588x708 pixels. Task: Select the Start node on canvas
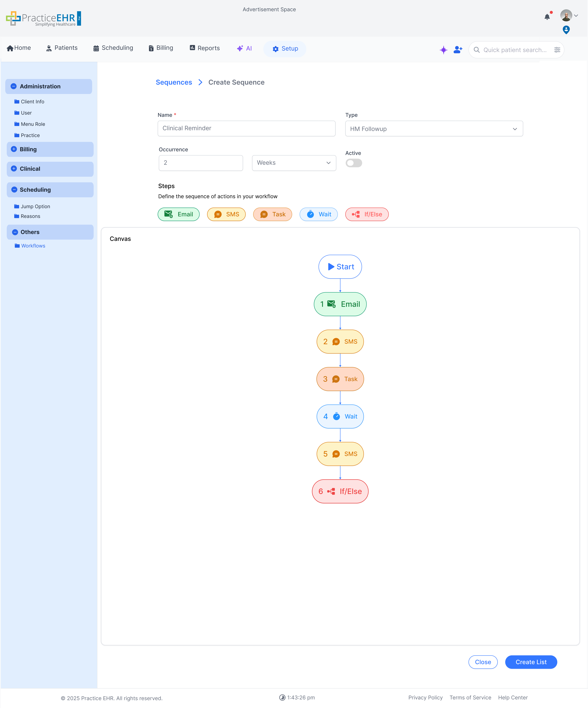pyautogui.click(x=340, y=267)
